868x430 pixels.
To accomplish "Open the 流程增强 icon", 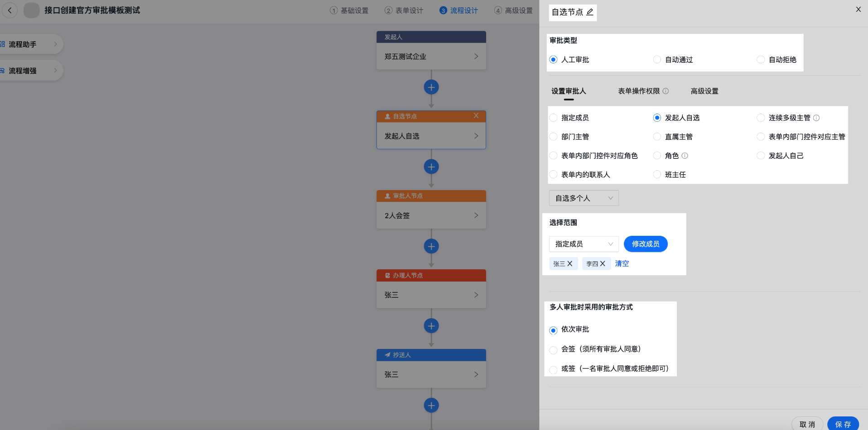I will 2,71.
